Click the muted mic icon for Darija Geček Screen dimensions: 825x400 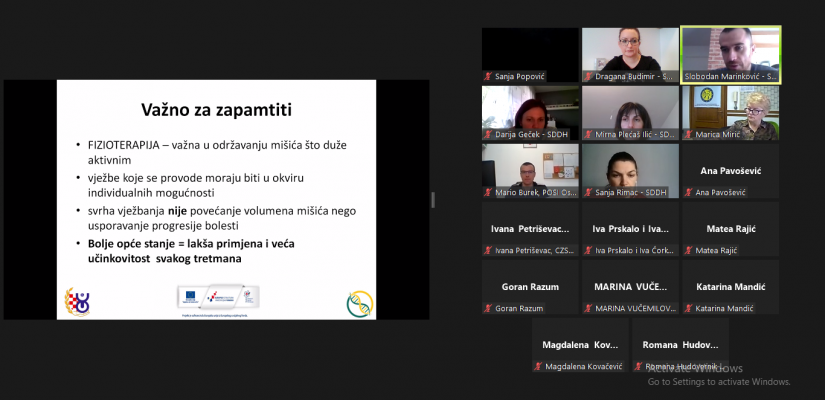pos(488,134)
